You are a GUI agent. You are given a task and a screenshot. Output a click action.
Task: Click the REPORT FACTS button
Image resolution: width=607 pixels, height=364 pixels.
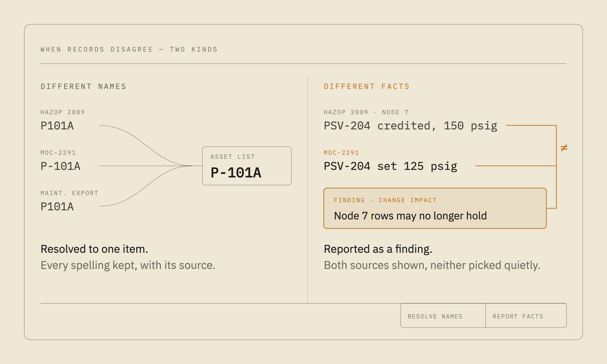coord(526,316)
